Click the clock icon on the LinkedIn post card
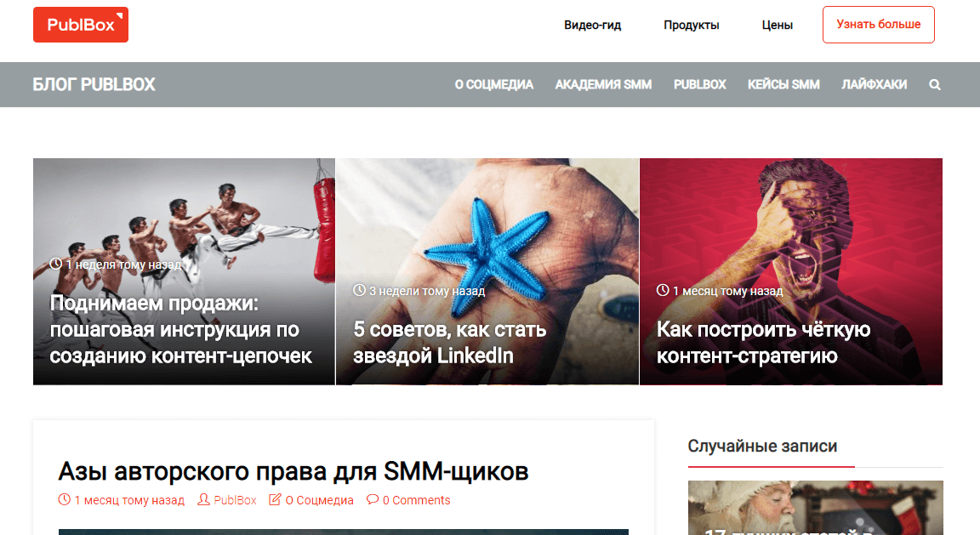This screenshot has height=535, width=980. point(359,290)
